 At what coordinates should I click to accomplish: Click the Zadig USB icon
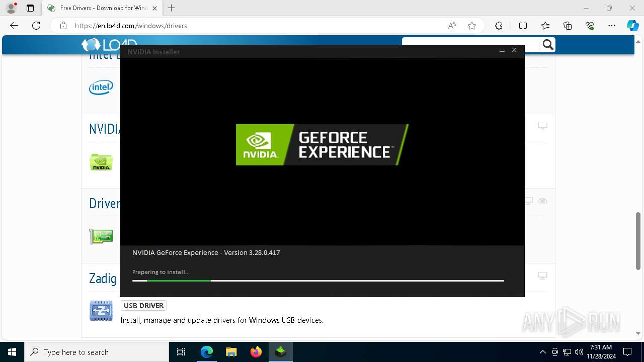[x=101, y=311]
